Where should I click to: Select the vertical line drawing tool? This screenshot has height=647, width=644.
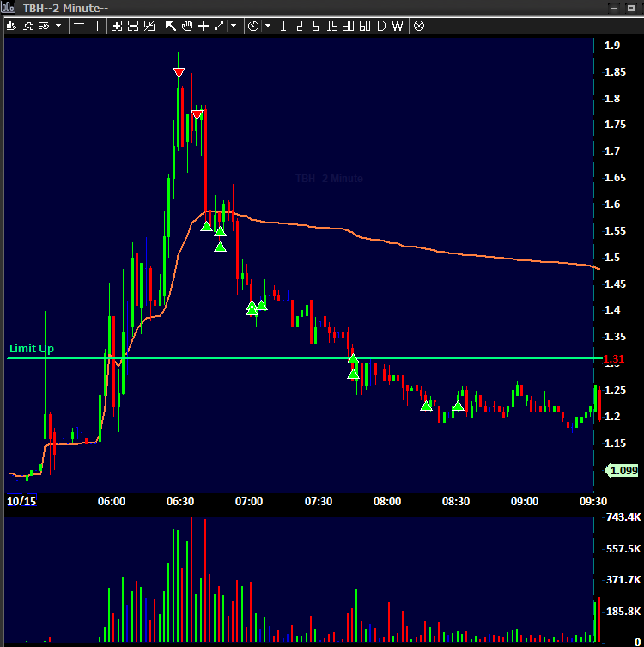point(95,27)
